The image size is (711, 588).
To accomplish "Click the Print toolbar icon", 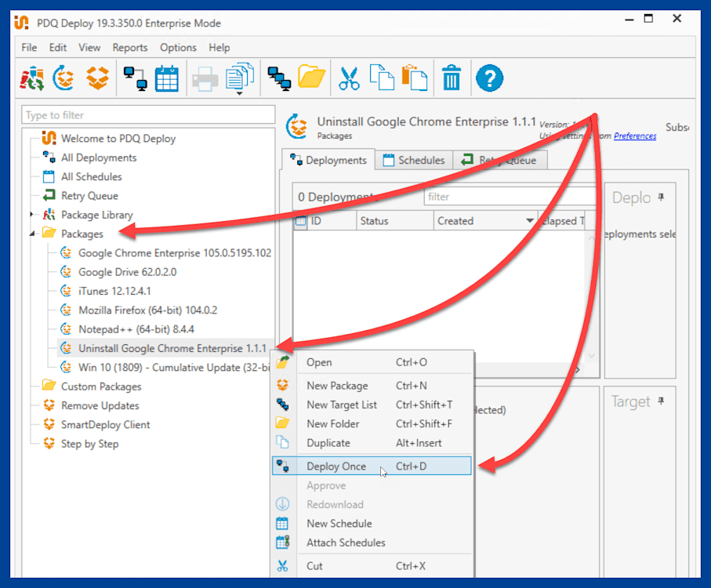I will 204,78.
